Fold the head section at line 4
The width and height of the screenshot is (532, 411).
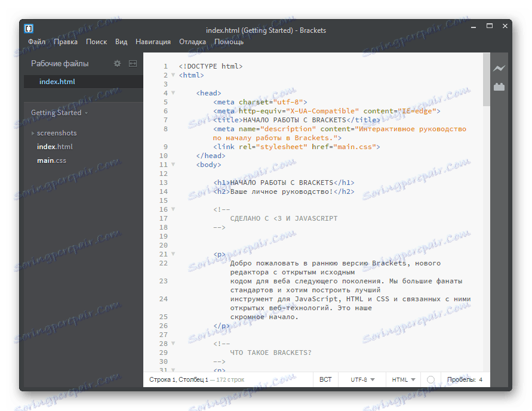173,93
